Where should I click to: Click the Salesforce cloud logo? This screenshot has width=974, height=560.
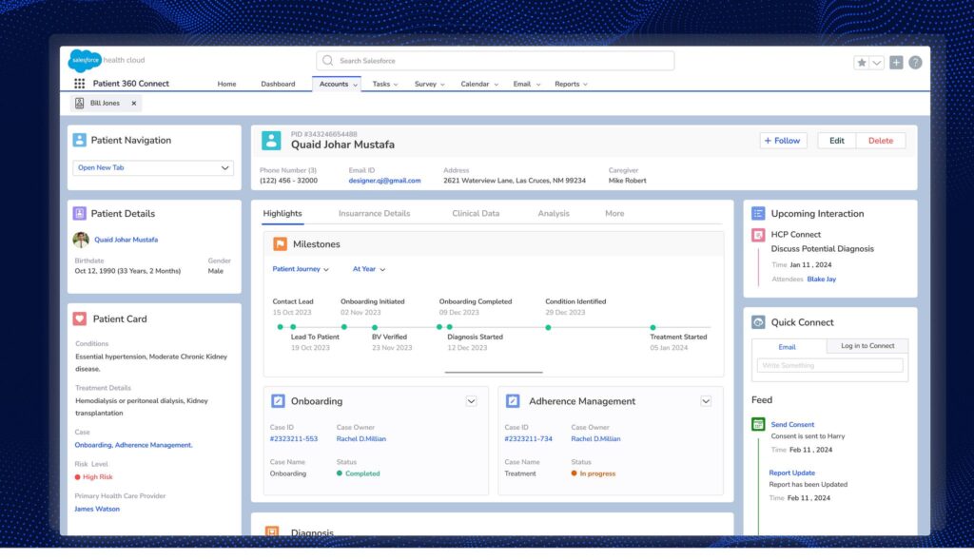pyautogui.click(x=85, y=60)
